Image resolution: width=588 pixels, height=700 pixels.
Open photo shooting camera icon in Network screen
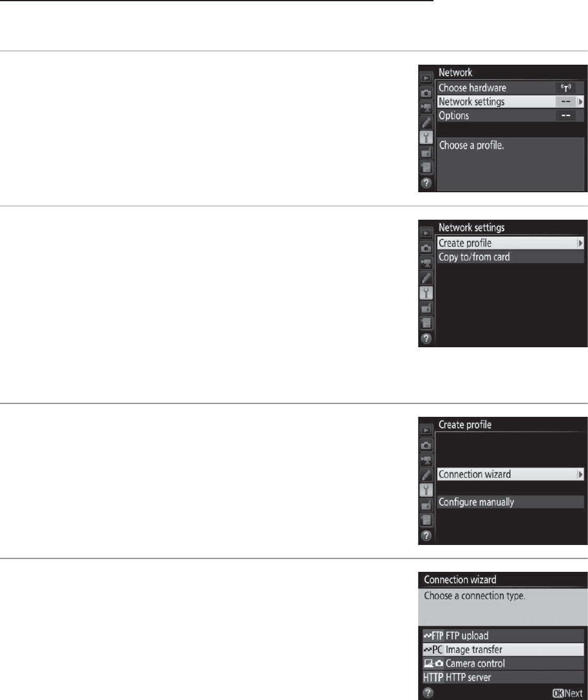point(426,93)
